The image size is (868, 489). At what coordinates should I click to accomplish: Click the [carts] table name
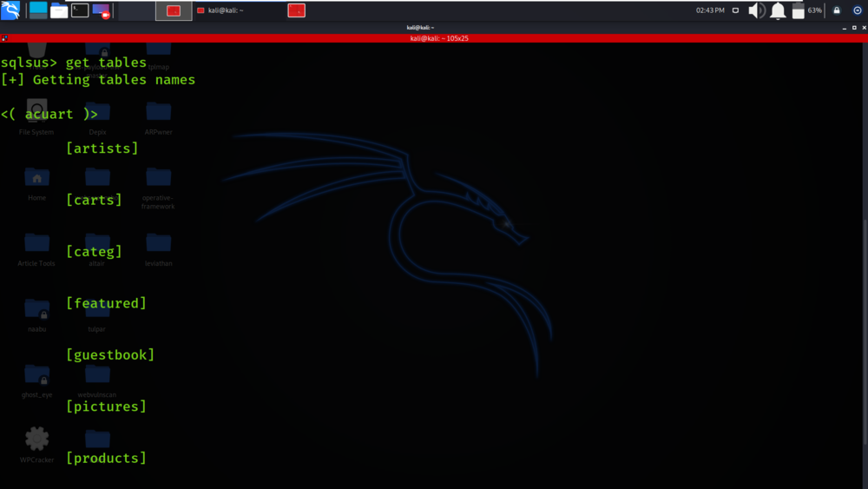[x=94, y=200]
